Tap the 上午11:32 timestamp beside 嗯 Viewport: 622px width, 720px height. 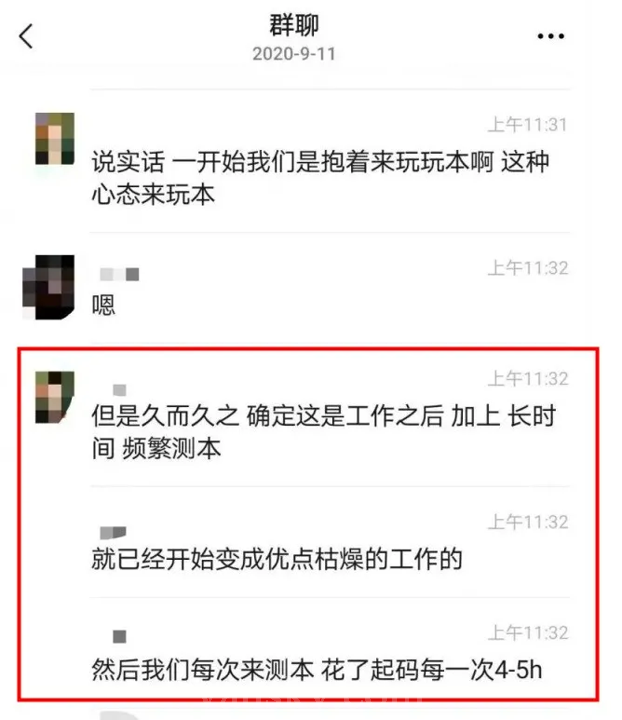point(528,268)
